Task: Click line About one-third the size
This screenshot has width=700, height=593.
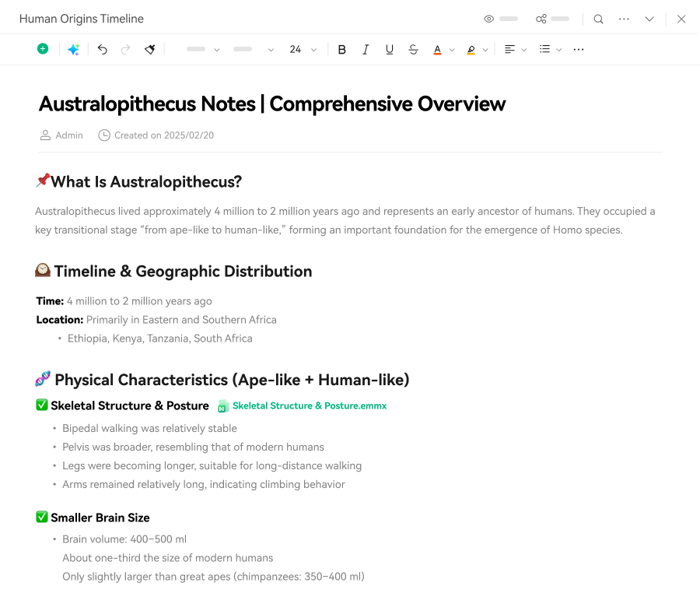Action: pos(168,558)
